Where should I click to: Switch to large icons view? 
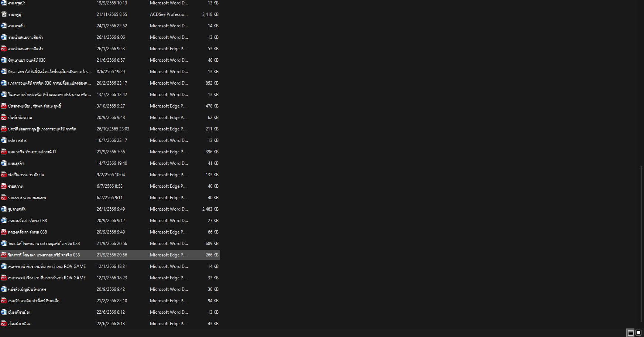point(638,333)
